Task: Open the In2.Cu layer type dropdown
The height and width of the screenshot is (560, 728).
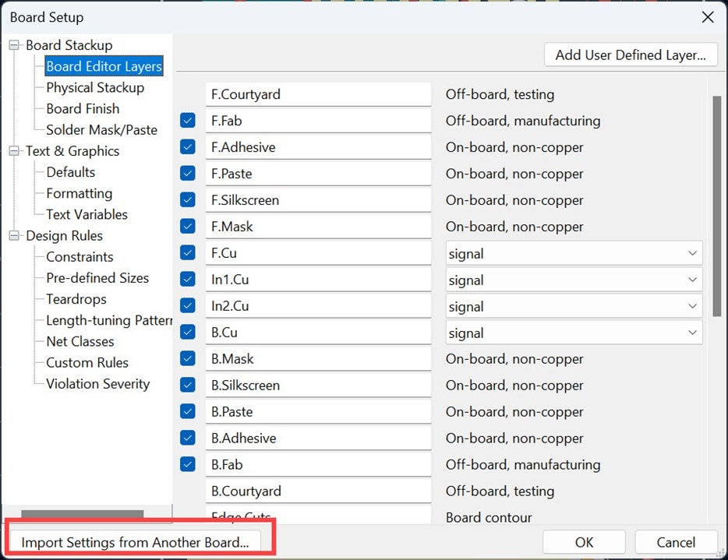Action: point(574,306)
